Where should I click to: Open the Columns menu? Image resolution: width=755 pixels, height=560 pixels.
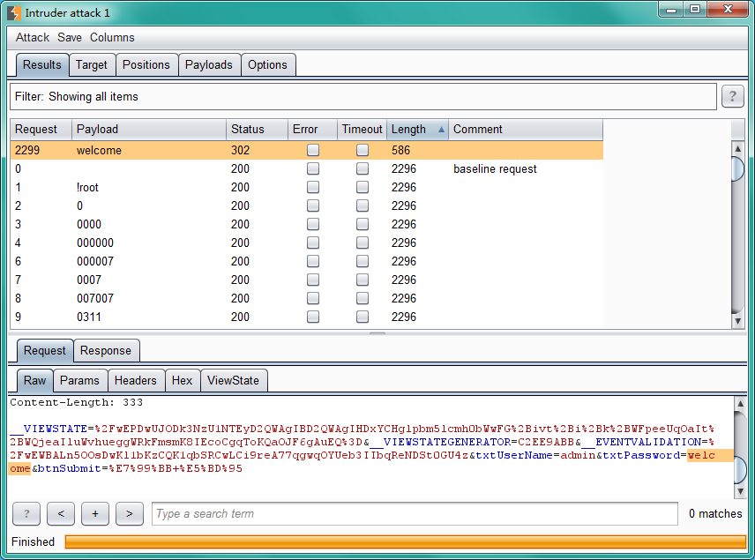pos(112,38)
